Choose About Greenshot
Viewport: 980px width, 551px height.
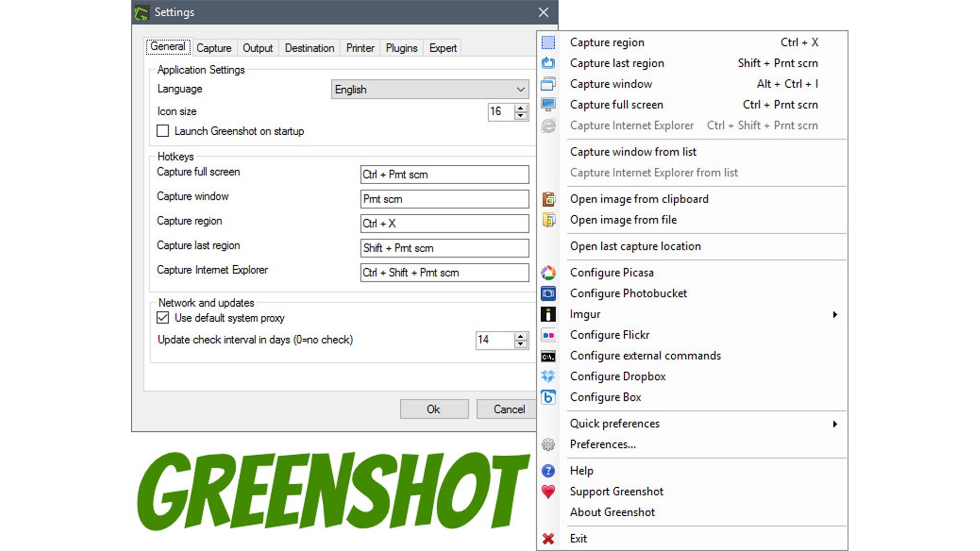point(692,512)
